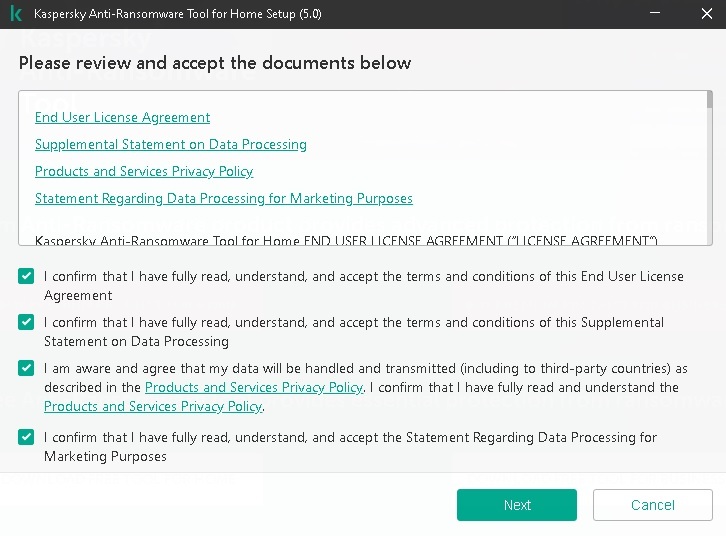Click the scrollbar track below the thumb

[709, 176]
